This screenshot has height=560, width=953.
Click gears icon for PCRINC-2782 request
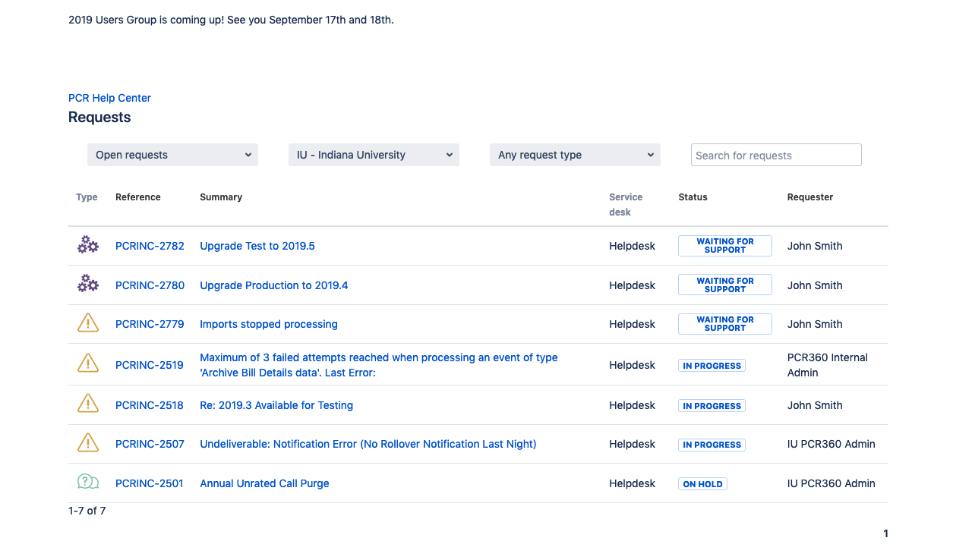[88, 245]
